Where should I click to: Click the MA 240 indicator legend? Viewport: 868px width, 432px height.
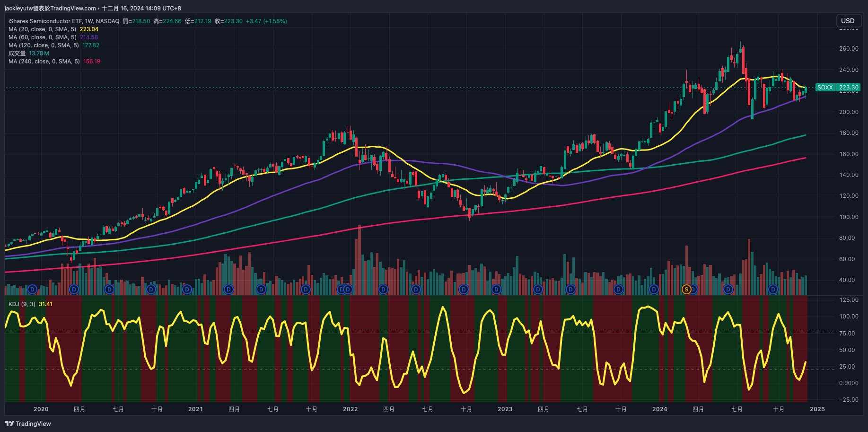pyautogui.click(x=44, y=62)
